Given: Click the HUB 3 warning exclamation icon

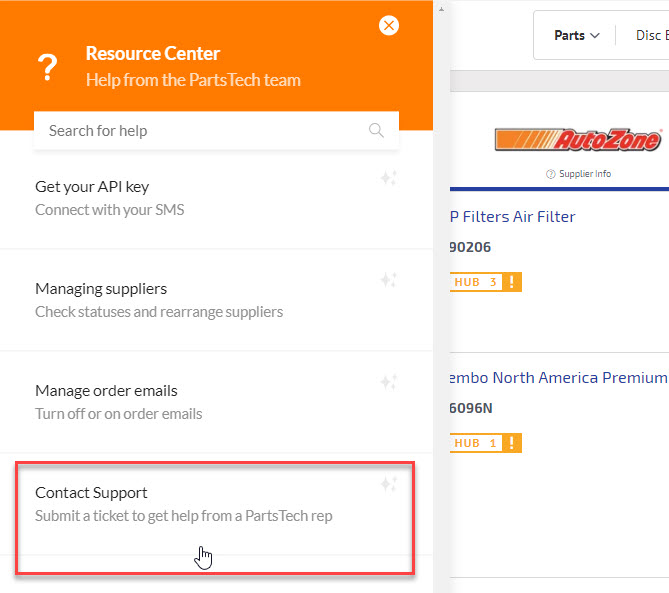Looking at the screenshot, I should (x=512, y=282).
